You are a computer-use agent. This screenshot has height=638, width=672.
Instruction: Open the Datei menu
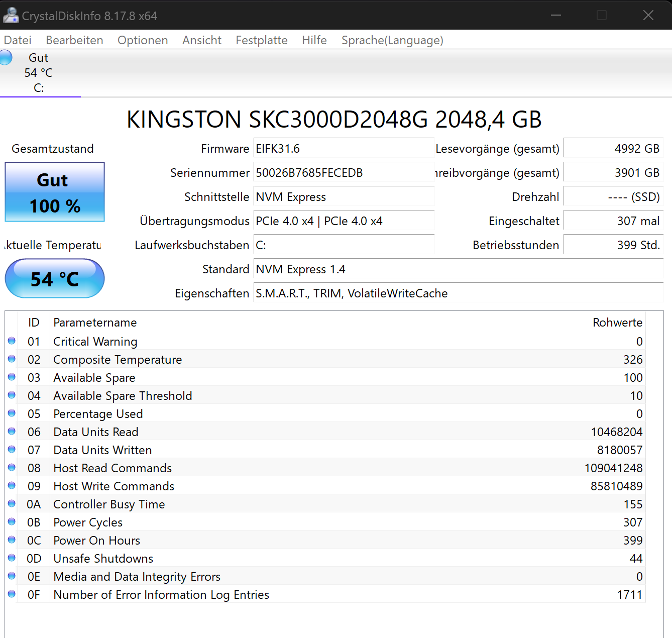coord(18,40)
